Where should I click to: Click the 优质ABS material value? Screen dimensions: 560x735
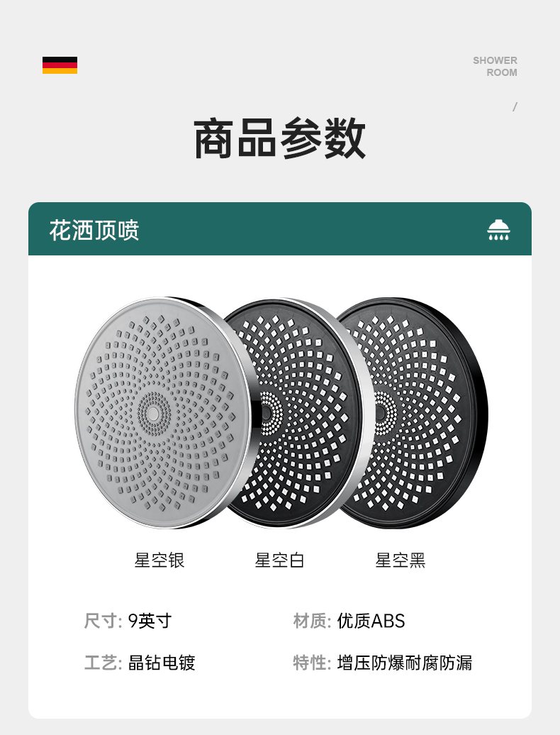pos(371,621)
